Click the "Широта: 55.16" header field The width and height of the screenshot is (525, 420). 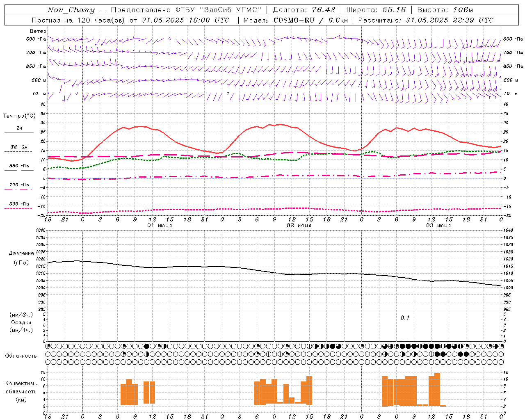pos(376,10)
